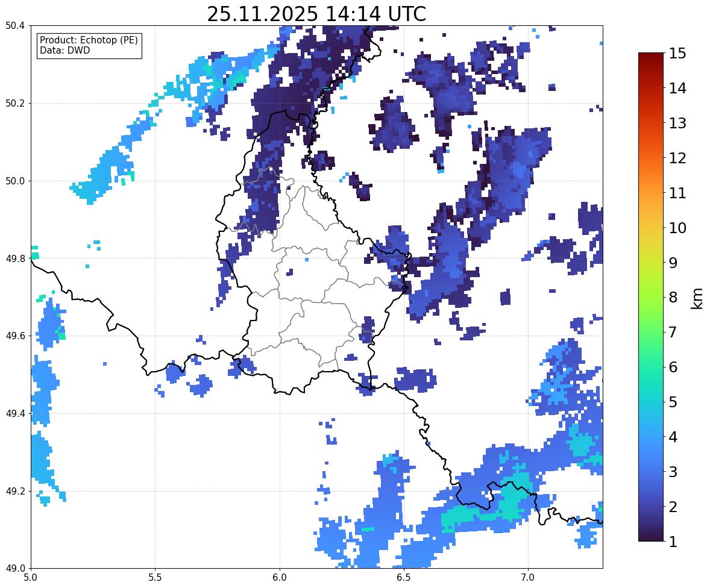Click the colorbar tick label 9
710x588 pixels.
(x=673, y=263)
